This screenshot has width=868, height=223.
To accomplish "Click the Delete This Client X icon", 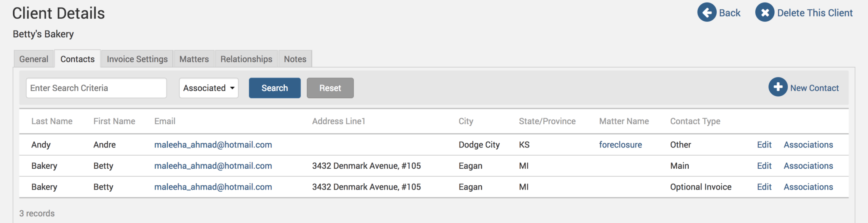I will [765, 13].
